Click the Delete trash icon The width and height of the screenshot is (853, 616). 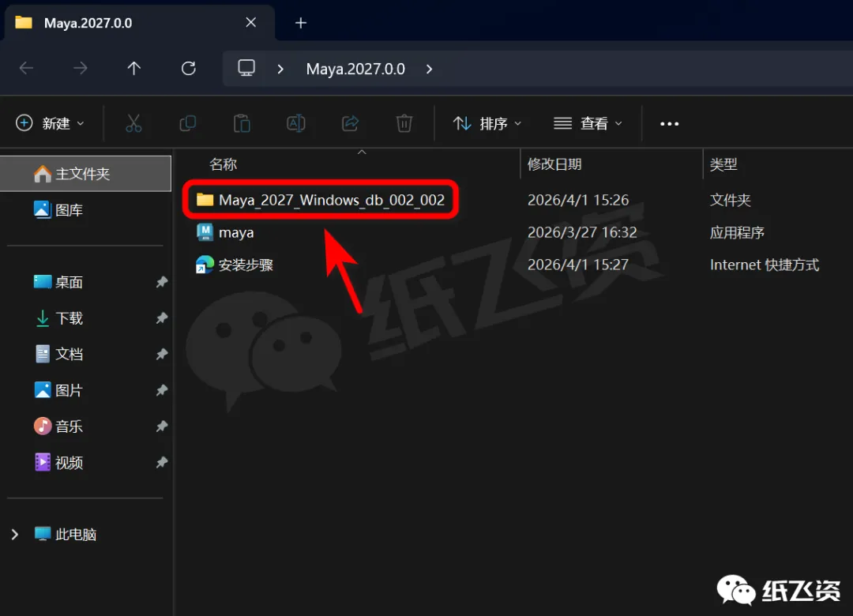(404, 123)
